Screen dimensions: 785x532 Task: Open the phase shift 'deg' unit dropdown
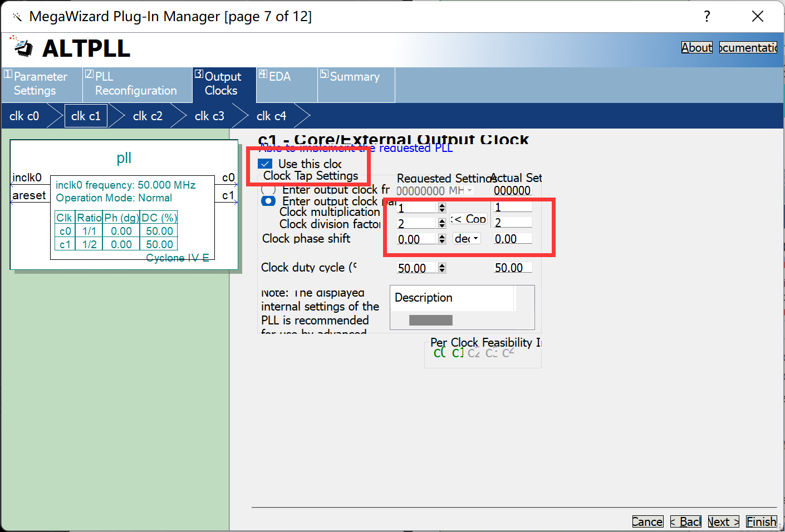click(467, 238)
